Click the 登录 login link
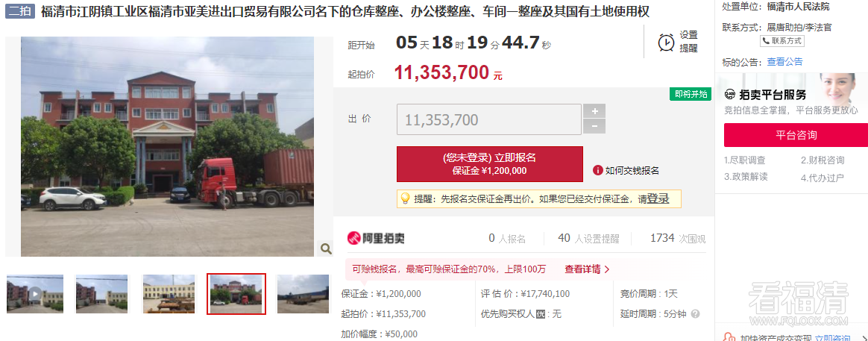 point(658,198)
